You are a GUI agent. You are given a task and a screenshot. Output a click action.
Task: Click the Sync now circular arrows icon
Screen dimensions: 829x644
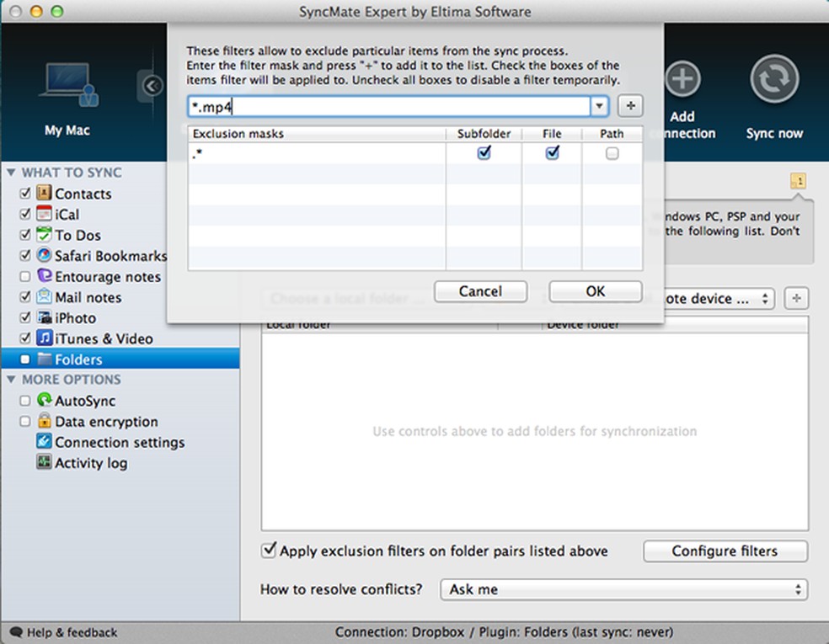(x=774, y=80)
